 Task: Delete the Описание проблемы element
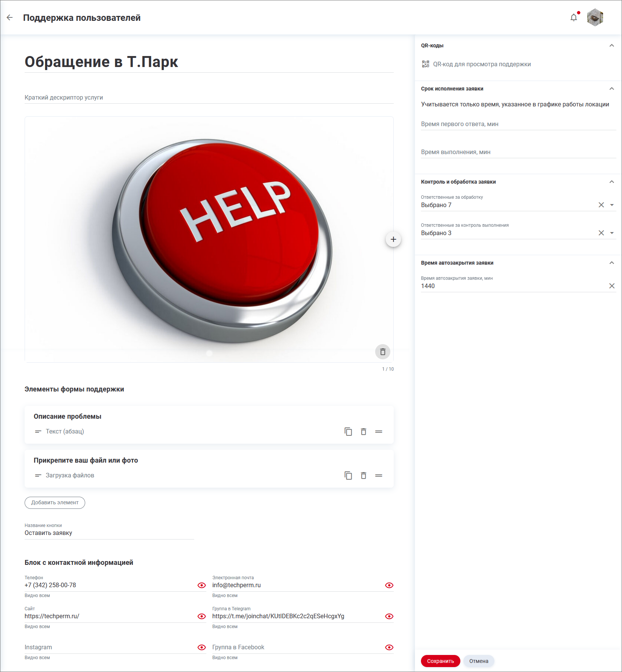coord(363,432)
